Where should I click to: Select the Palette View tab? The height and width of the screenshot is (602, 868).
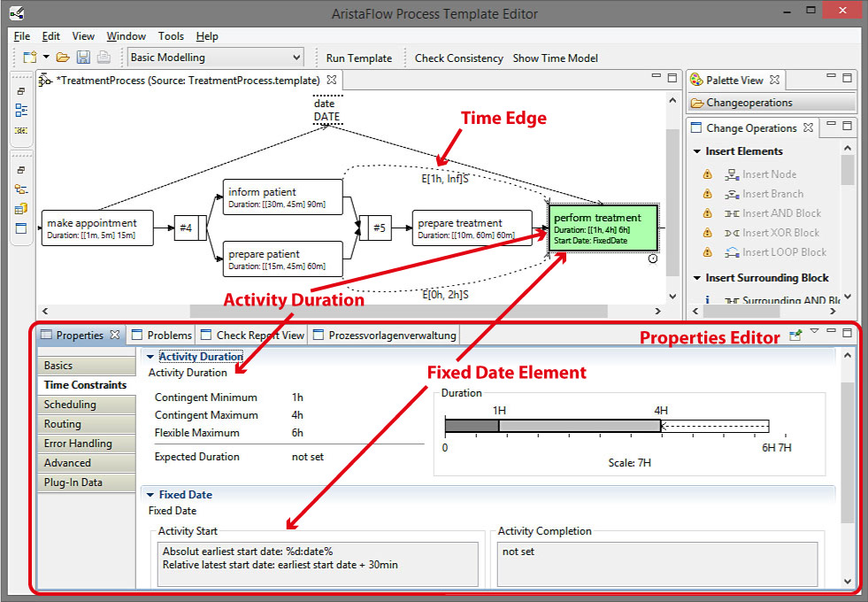(x=734, y=81)
